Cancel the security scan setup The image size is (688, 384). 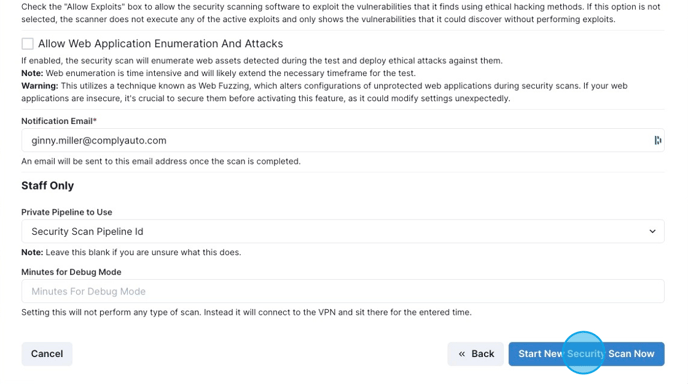47,354
